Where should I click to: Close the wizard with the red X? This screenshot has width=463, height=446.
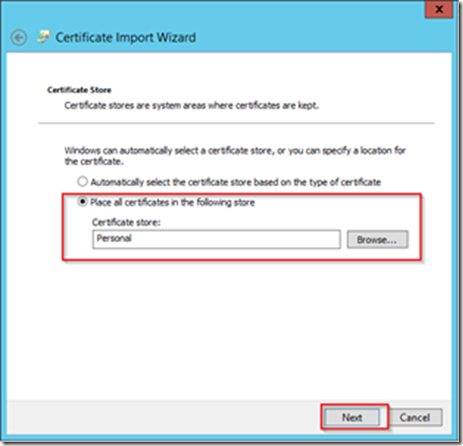(x=439, y=9)
